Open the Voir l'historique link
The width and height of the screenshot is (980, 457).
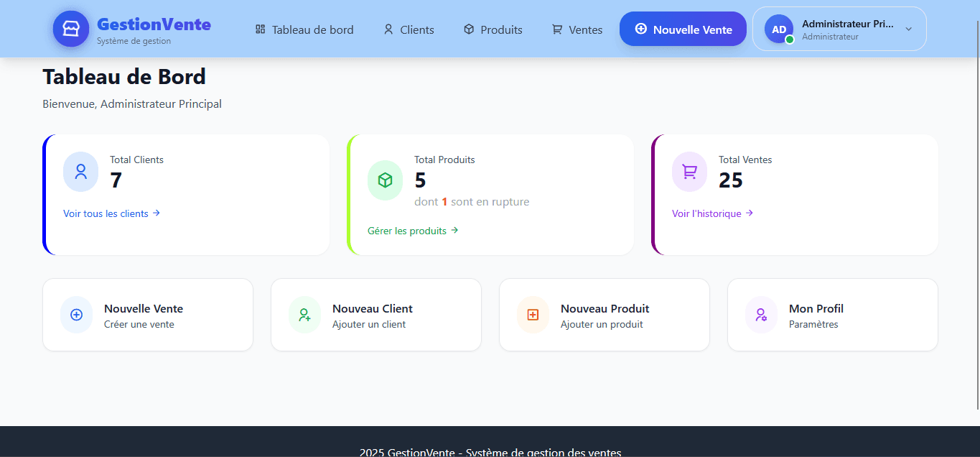[x=712, y=213]
